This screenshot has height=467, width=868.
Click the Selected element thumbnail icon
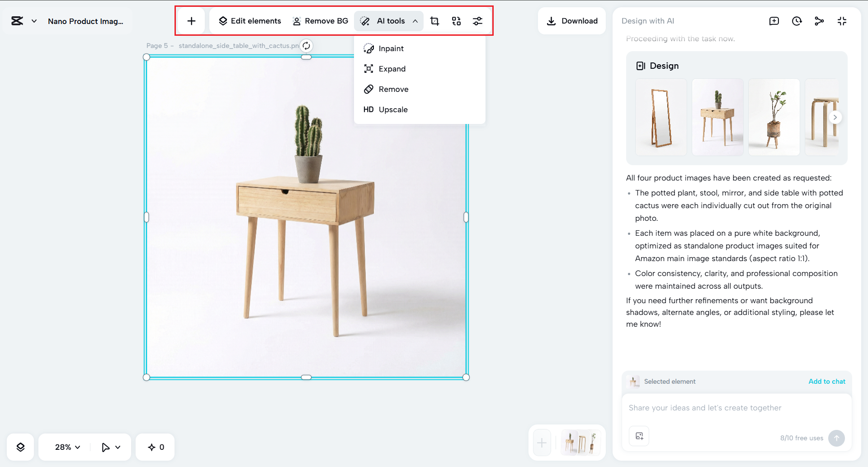coord(634,381)
